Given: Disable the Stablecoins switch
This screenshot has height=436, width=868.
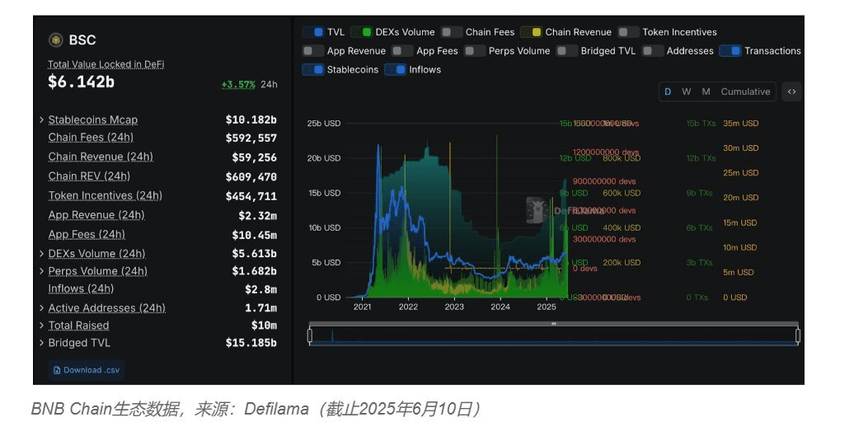Looking at the screenshot, I should [312, 70].
